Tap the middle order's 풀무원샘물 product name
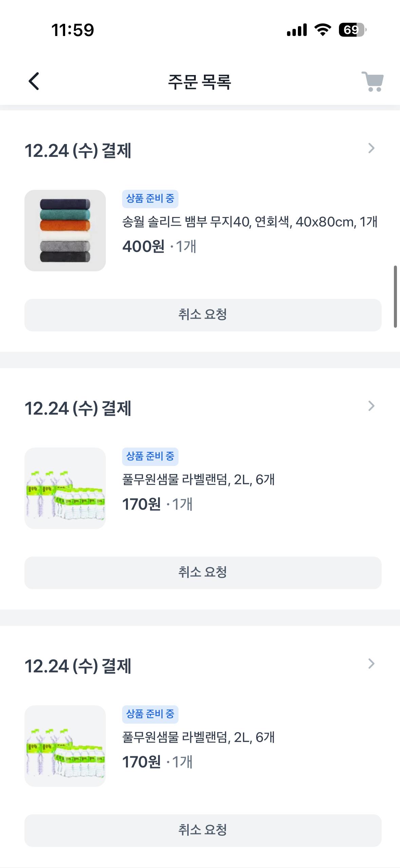This screenshot has height=868, width=400. (198, 480)
